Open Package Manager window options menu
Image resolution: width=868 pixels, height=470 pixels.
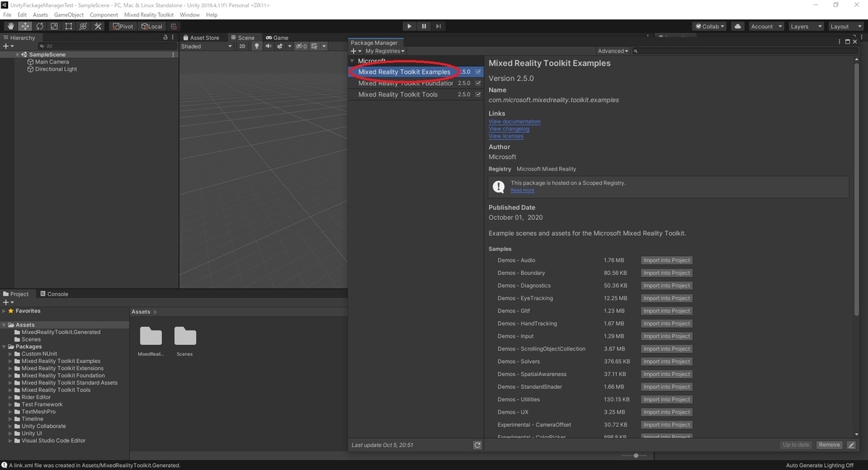pos(838,42)
